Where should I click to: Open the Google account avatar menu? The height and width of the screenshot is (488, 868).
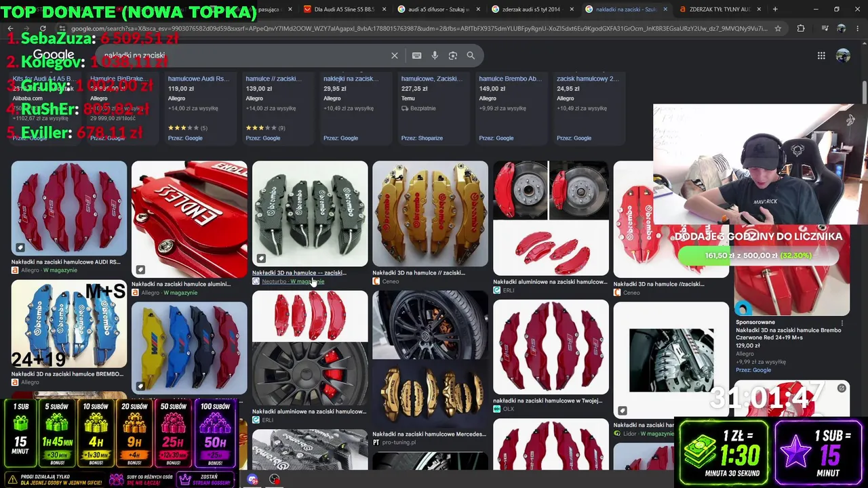point(843,56)
